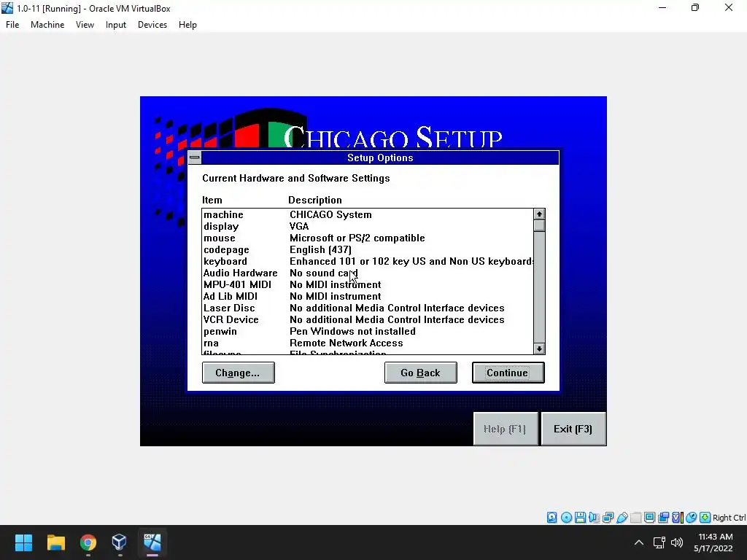Open the View menu
Viewport: 747px width, 560px height.
tap(85, 25)
